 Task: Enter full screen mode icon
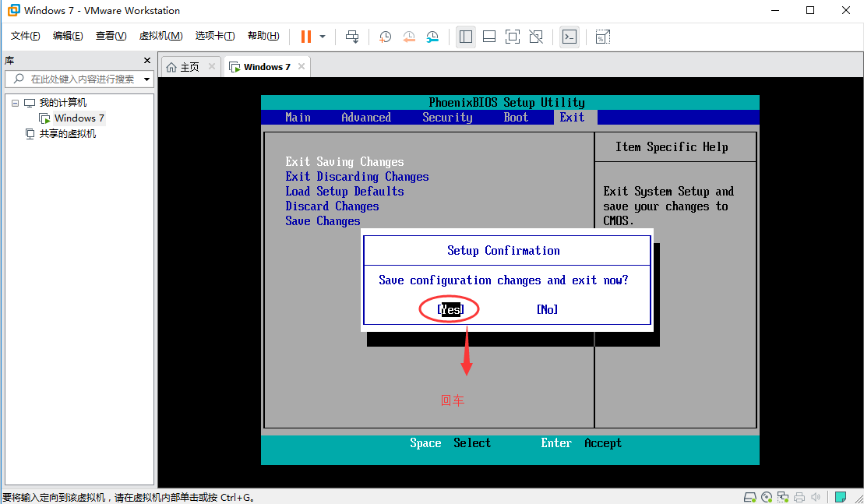513,37
